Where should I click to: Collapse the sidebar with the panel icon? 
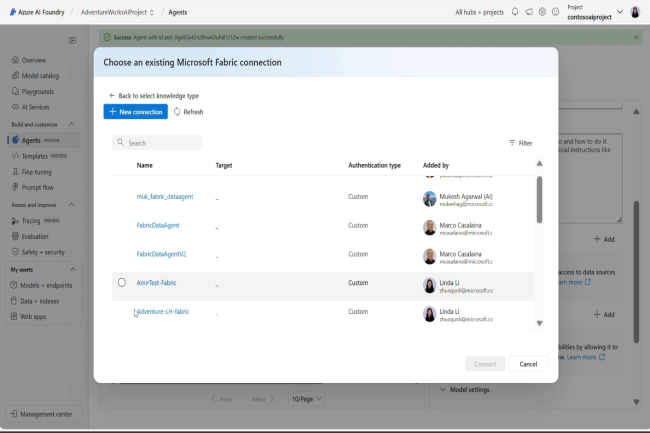[73, 40]
